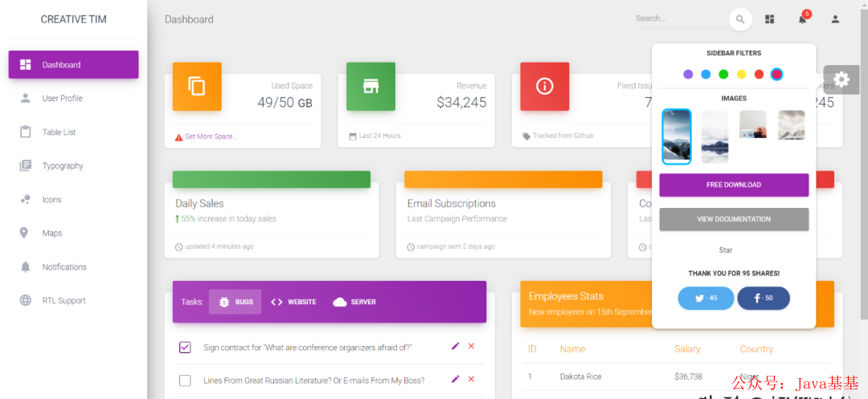Viewport: 868px width, 399px height.
Task: Edit the Sign contract task with pencil icon
Action: pyautogui.click(x=456, y=346)
